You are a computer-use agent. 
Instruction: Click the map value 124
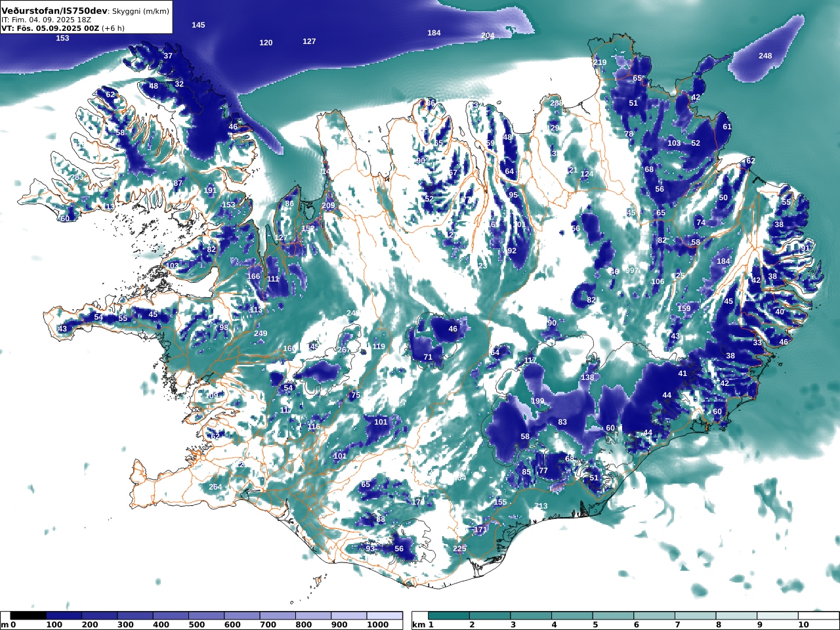pos(587,174)
